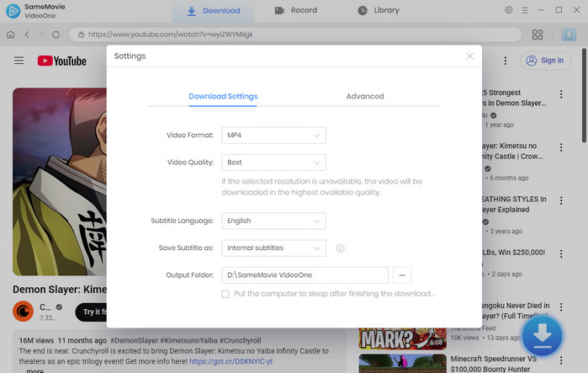Open the Download tab
This screenshot has height=373, width=588.
[213, 11]
